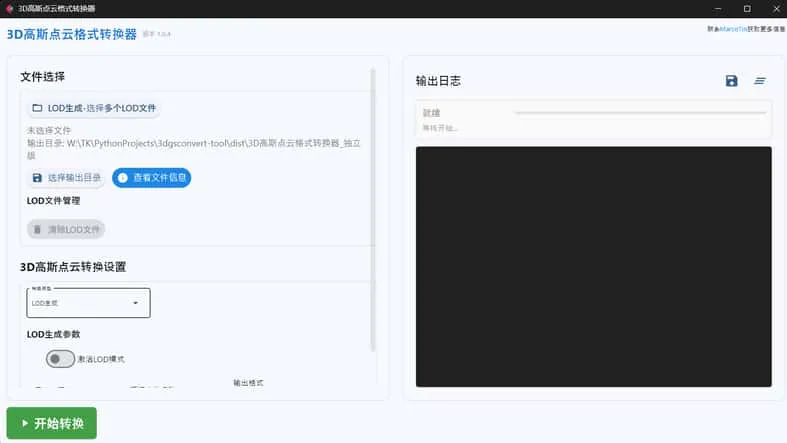Click the folder icon for selecting LOD files
This screenshot has width=787, height=443.
[x=37, y=108]
